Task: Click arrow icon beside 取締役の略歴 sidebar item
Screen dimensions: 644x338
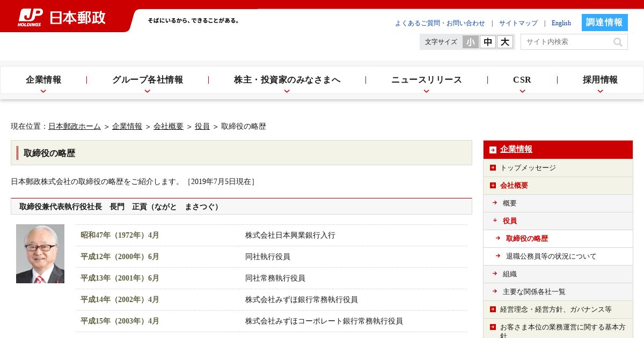Action: [x=498, y=238]
